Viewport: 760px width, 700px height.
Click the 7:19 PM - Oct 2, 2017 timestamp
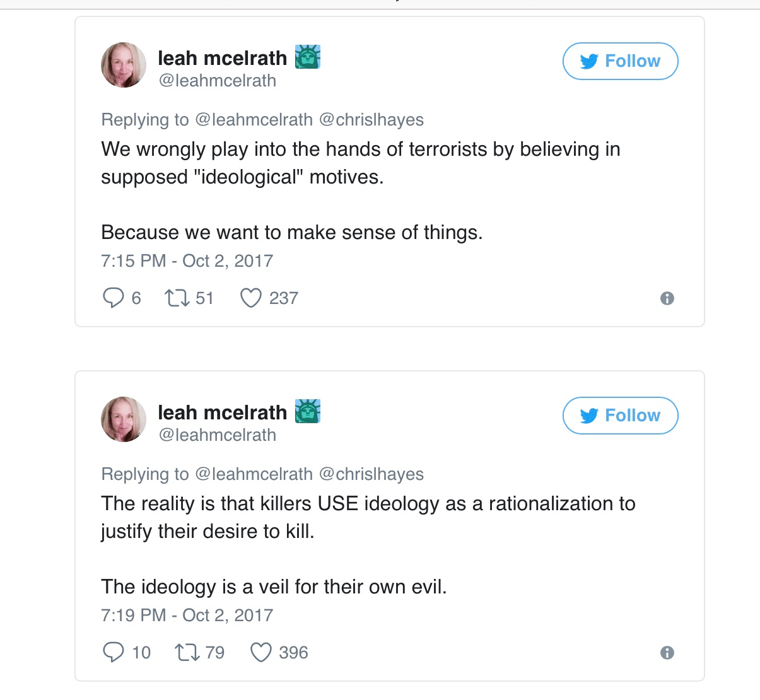(x=187, y=615)
